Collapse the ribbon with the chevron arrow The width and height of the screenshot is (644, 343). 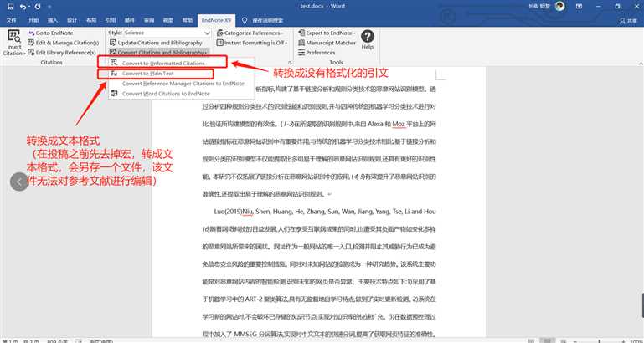(x=639, y=64)
